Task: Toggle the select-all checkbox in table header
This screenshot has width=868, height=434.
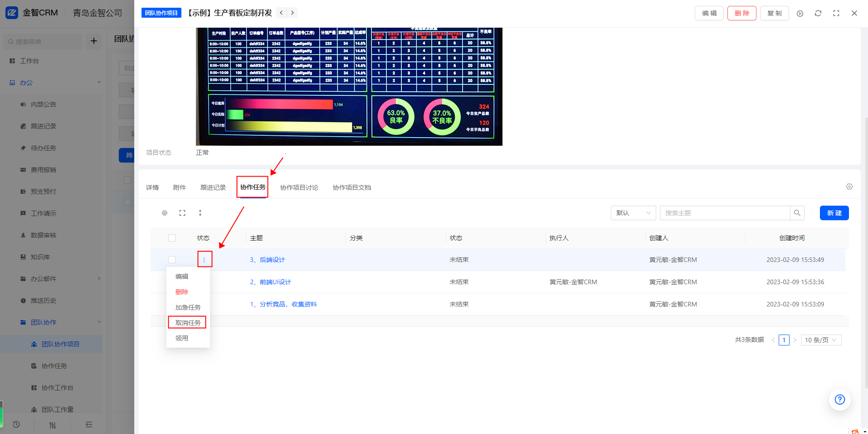Action: [x=172, y=238]
